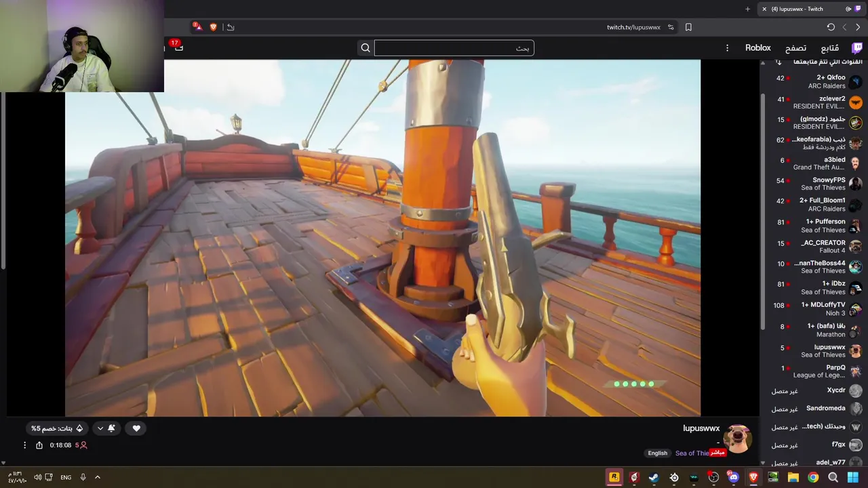Expand notification options chevron beside bell
This screenshot has height=488, width=868.
click(100, 428)
